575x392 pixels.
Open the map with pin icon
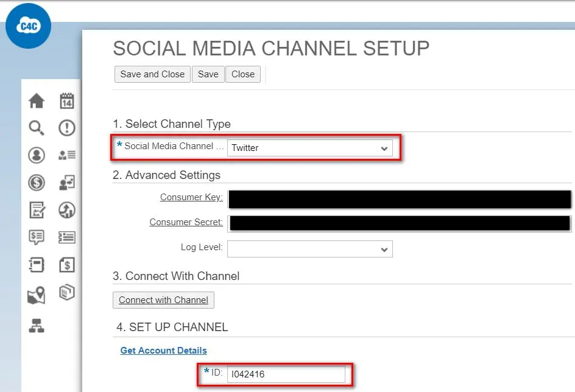(37, 295)
